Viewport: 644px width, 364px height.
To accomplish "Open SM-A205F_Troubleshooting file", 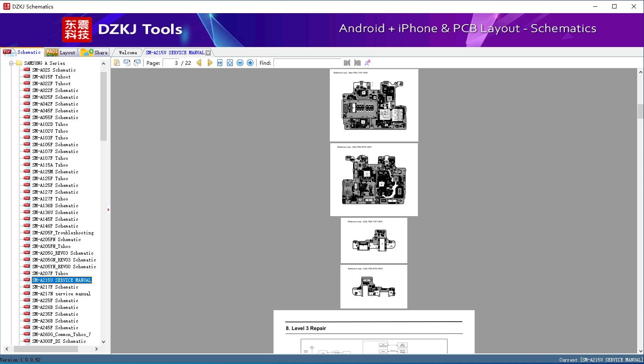I will (63, 233).
